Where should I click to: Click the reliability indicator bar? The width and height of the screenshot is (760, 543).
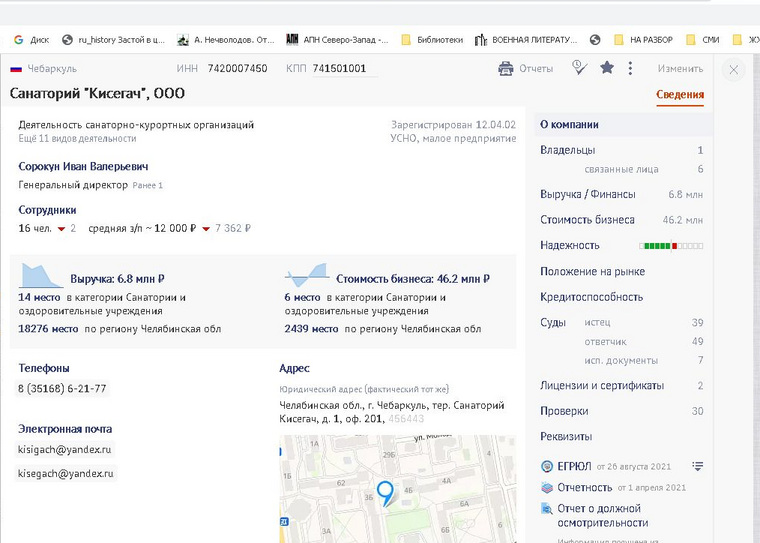tap(671, 246)
